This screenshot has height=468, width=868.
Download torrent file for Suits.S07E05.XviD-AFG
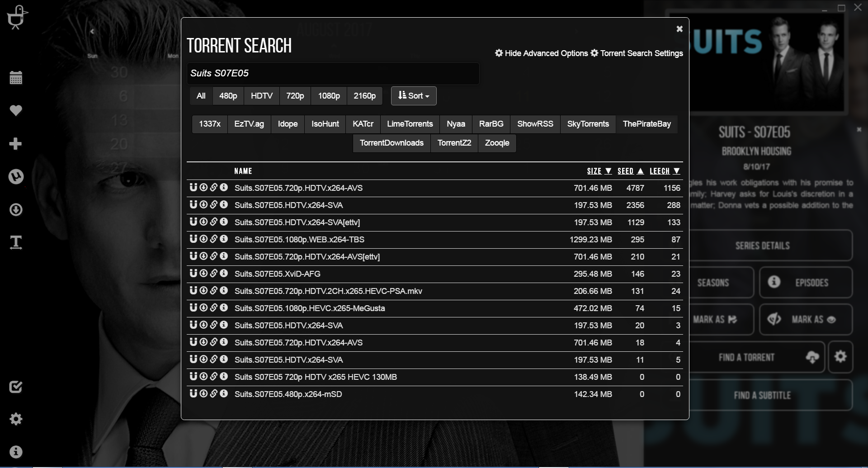point(203,273)
